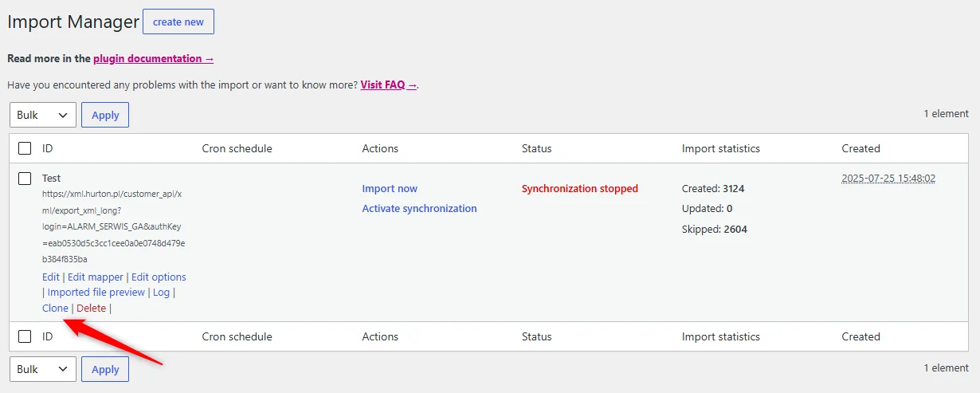Open the Edit mapper link
980x393 pixels.
pyautogui.click(x=96, y=277)
